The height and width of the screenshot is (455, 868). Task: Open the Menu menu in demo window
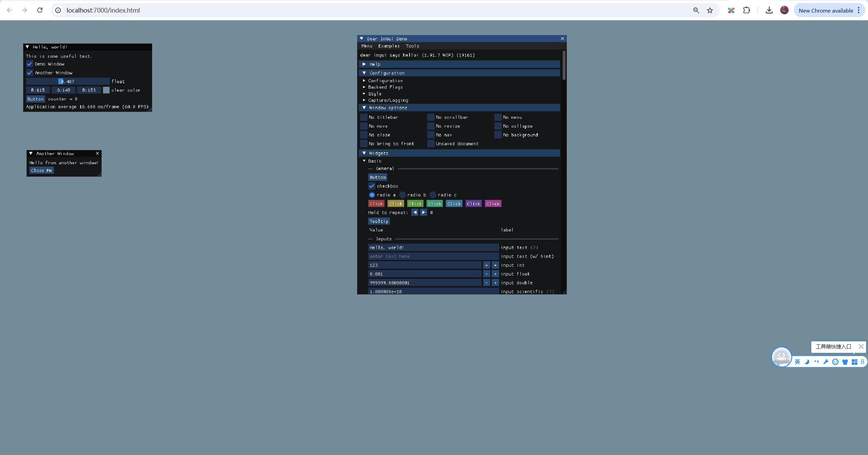pos(367,46)
